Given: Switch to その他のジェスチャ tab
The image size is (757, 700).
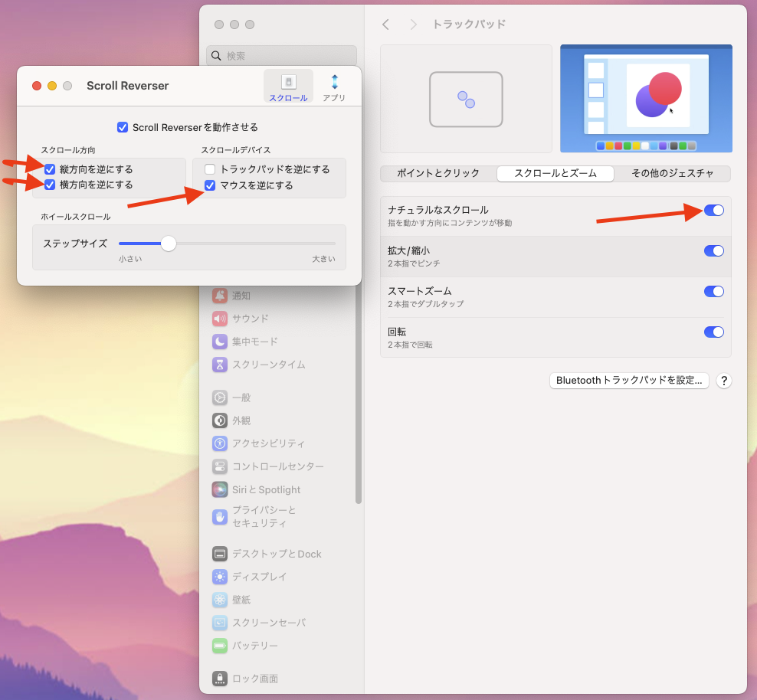Looking at the screenshot, I should pyautogui.click(x=672, y=174).
